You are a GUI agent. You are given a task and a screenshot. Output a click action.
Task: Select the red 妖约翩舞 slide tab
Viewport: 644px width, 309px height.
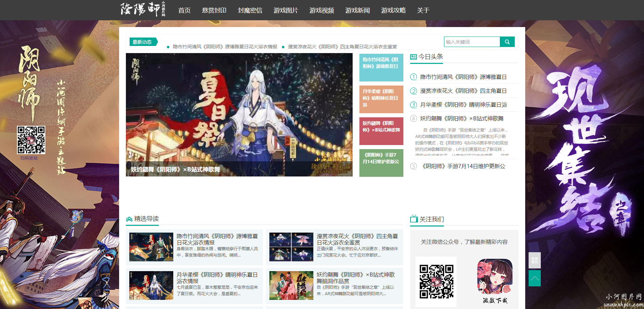coord(381,131)
